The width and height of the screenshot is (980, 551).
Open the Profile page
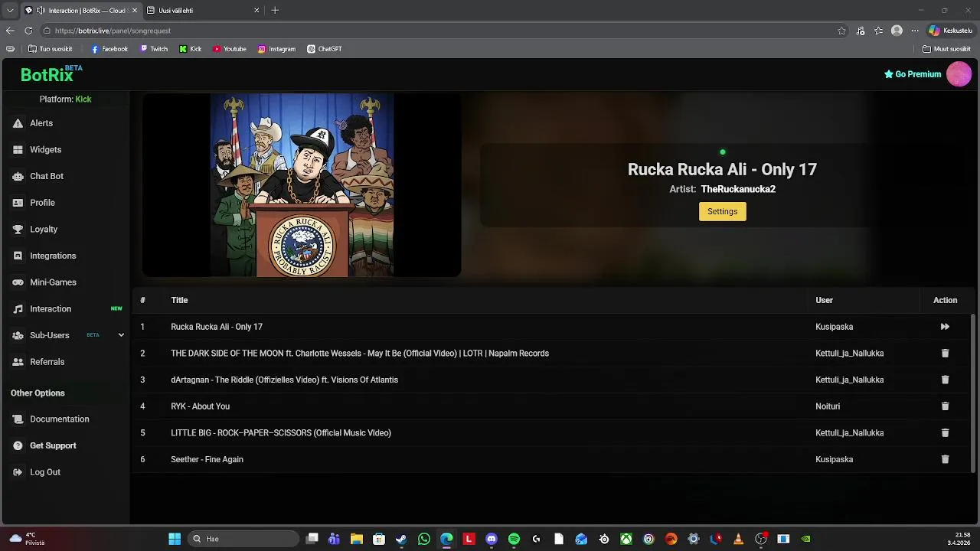pyautogui.click(x=65, y=203)
